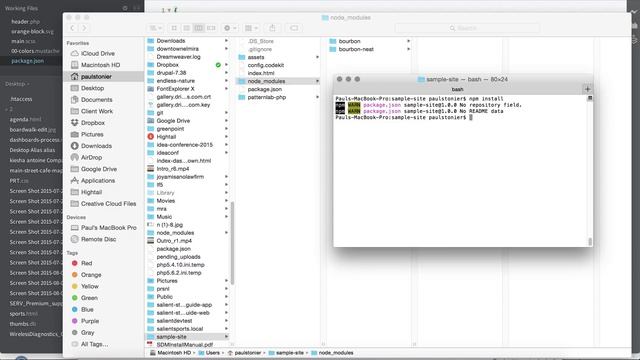Click the Terminal window scrollbar
The width and height of the screenshot is (640, 360).
point(590,241)
